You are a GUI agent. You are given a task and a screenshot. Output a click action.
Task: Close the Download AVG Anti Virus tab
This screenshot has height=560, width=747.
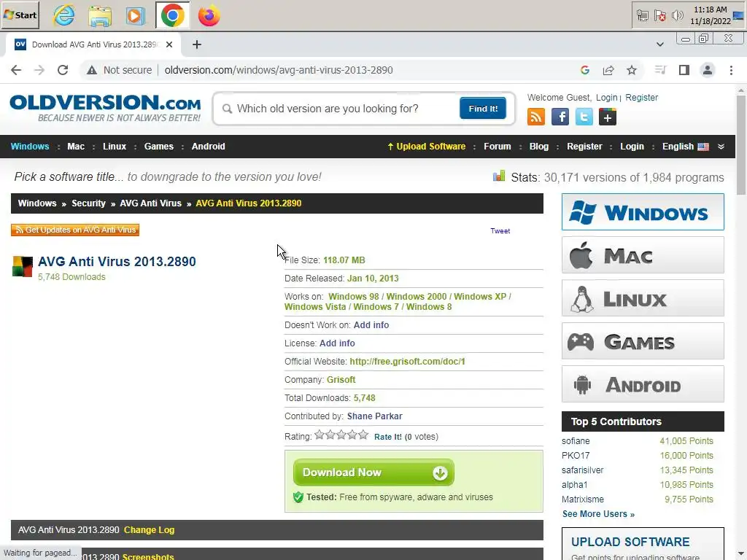point(169,44)
